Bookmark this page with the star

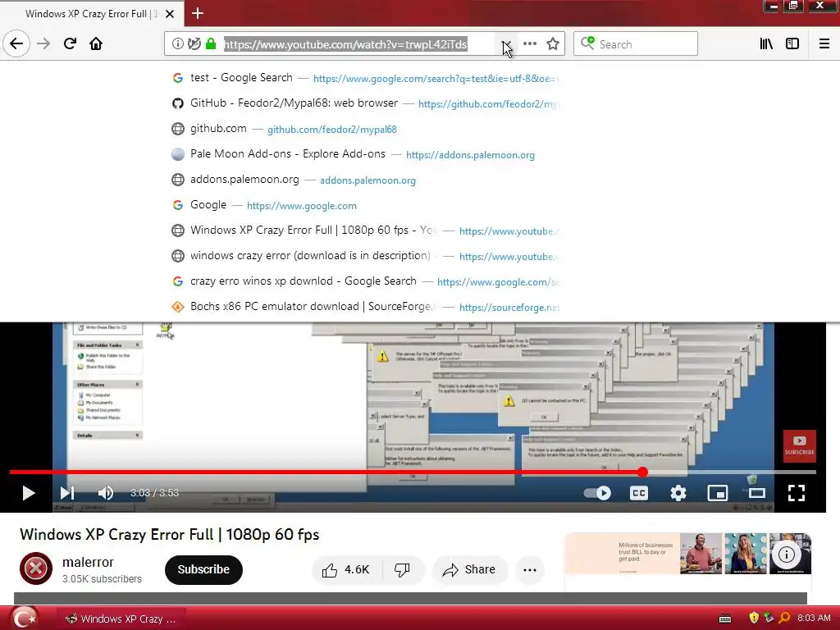(553, 44)
